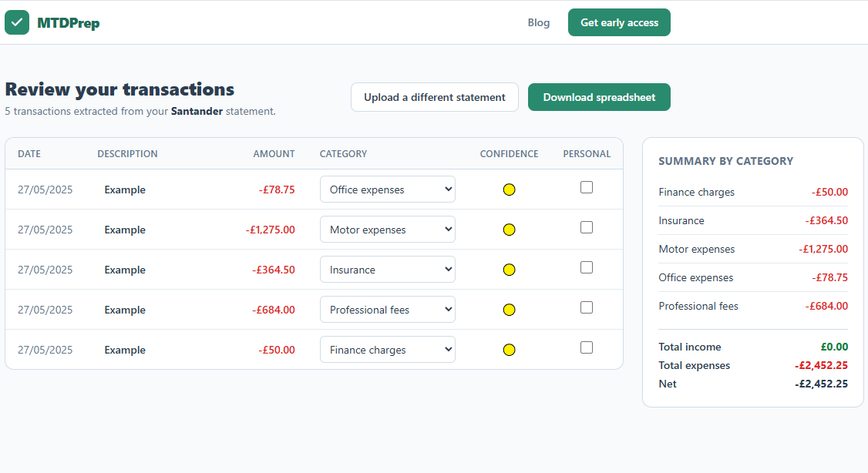Toggle personal checkbox on the -£684.00 row
The width and height of the screenshot is (868, 473).
tap(587, 307)
